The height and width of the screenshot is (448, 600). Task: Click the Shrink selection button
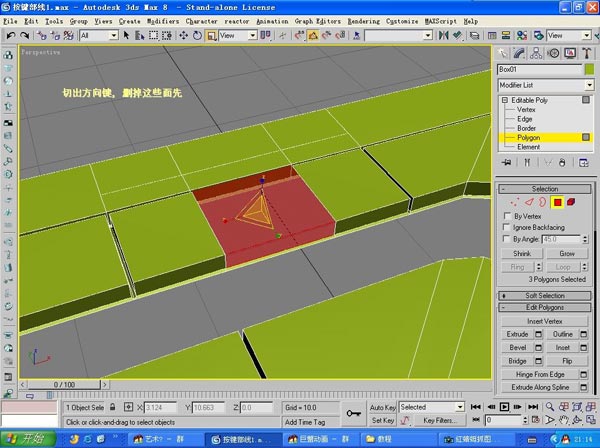click(522, 253)
